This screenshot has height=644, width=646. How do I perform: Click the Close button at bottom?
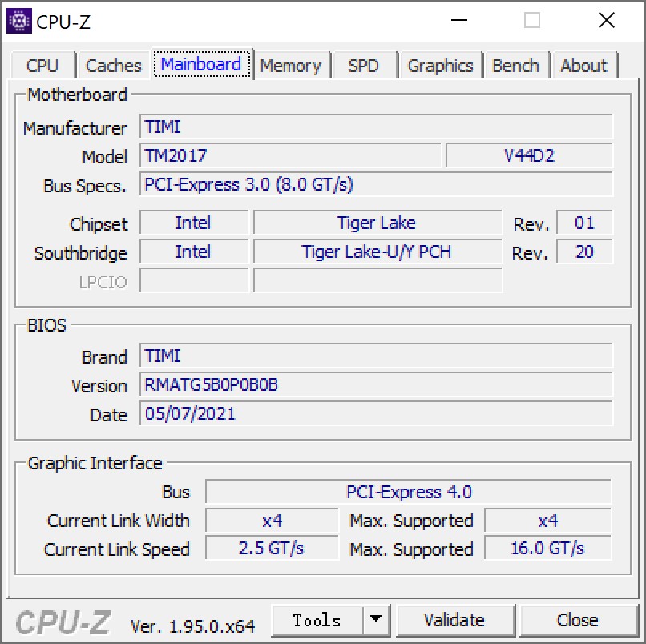pos(577,620)
